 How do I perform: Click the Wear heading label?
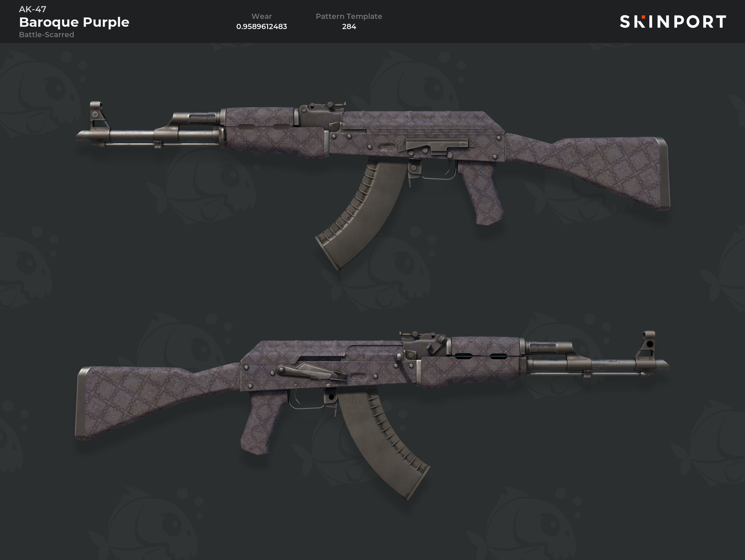coord(262,16)
